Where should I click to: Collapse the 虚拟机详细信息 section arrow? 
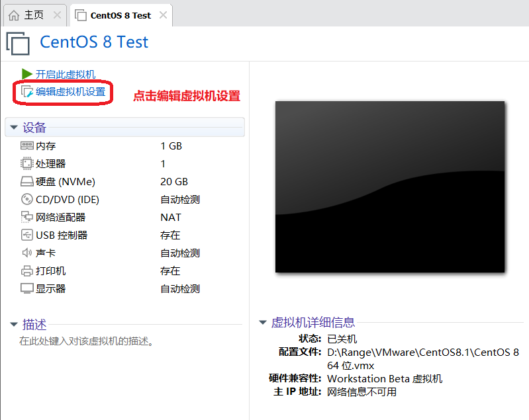coord(263,323)
